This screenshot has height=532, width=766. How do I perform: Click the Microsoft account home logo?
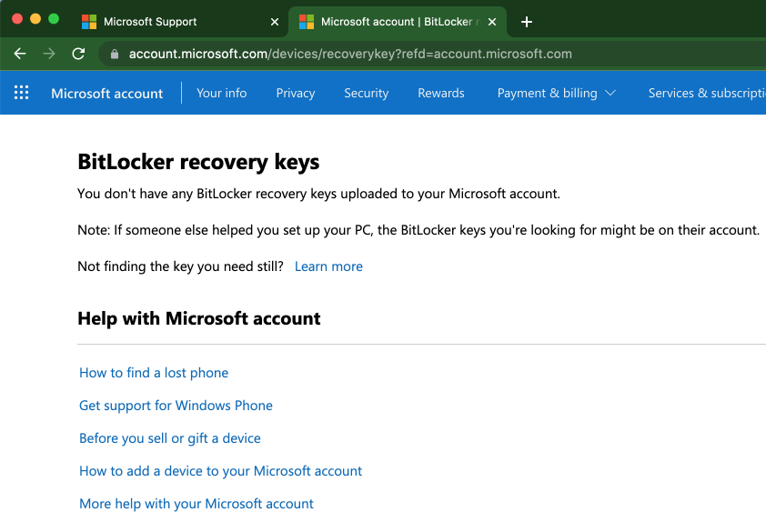click(106, 92)
